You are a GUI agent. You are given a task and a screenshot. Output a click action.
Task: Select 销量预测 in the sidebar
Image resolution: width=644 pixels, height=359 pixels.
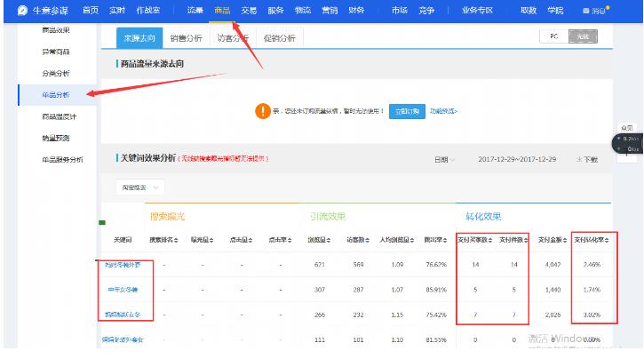coord(56,138)
